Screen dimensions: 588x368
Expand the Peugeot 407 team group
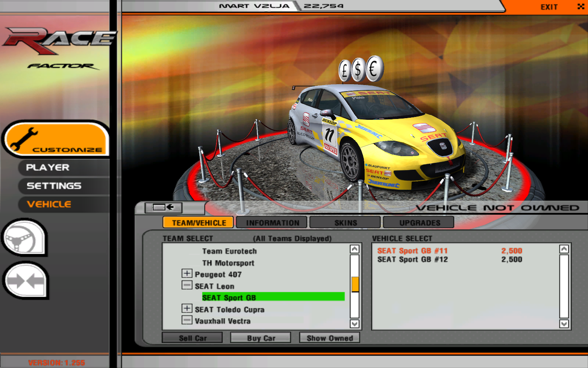[x=187, y=274]
